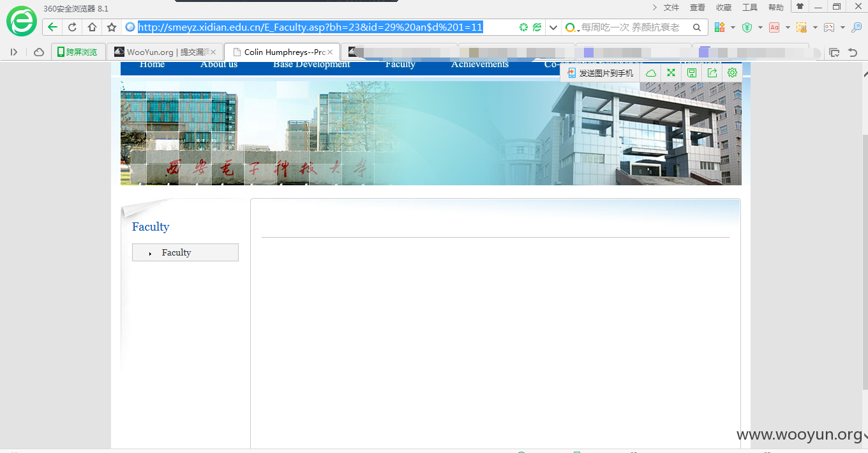Open the Home nav link
This screenshot has height=453, width=868.
point(152,65)
